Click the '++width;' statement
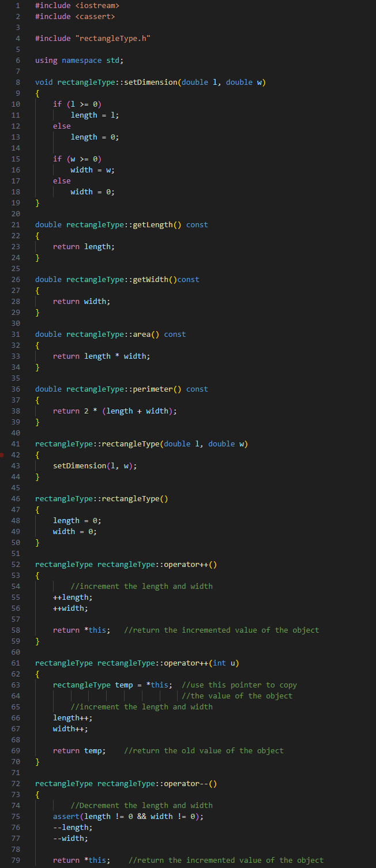Viewport: 376px width, 868px height. pyautogui.click(x=71, y=608)
